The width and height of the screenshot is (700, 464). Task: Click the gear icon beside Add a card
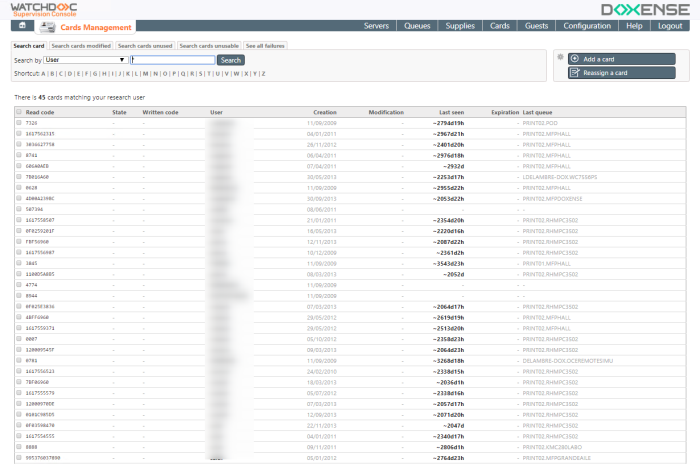point(561,58)
